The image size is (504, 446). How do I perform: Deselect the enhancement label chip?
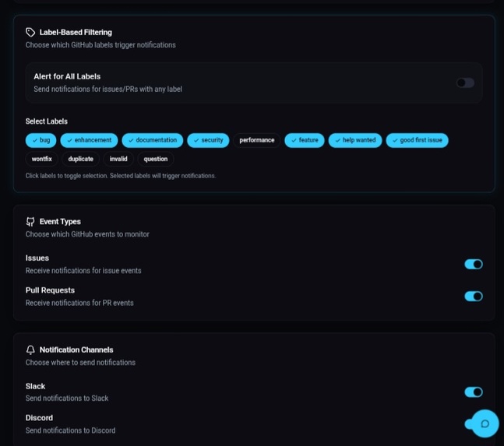[x=89, y=140]
